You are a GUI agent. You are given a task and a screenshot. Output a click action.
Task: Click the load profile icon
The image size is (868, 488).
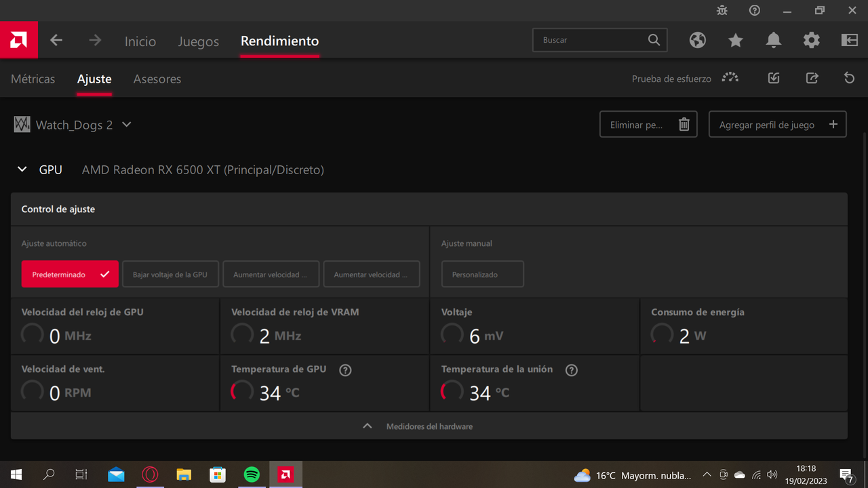tap(774, 79)
